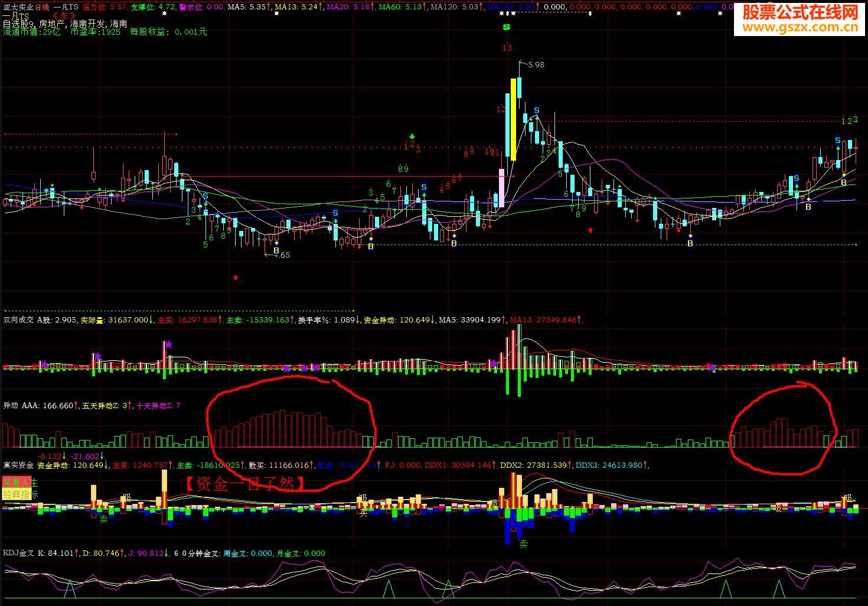868x606 pixels.
Task: Click the yellow B signal beside the 4.65 low
Action: 276,251
